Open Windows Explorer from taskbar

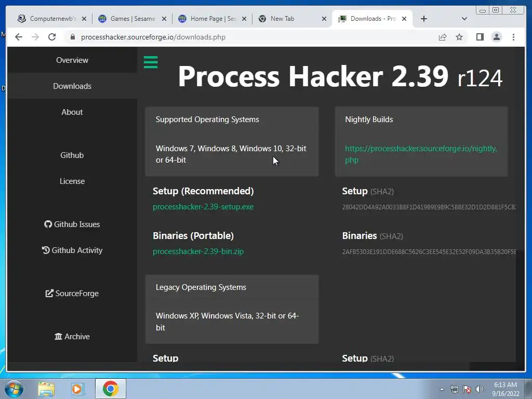click(46, 389)
